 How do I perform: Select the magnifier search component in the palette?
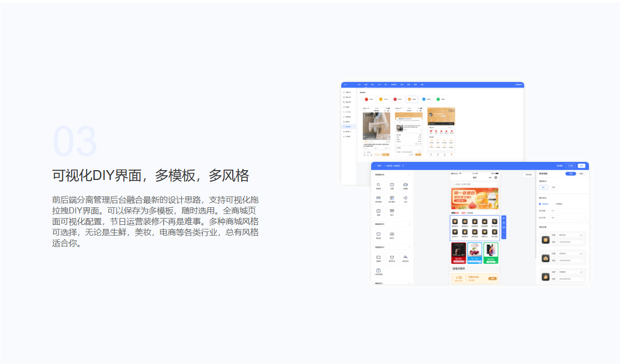tap(378, 185)
